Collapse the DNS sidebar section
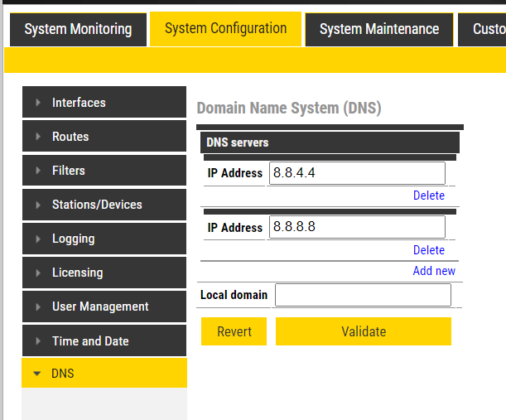The width and height of the screenshot is (506, 420). click(36, 374)
